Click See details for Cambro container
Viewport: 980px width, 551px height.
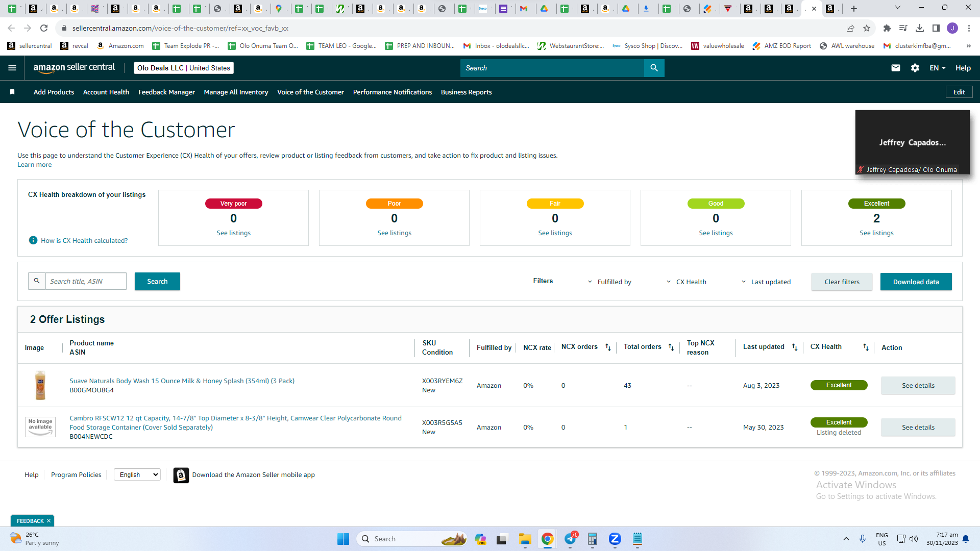[x=918, y=428]
